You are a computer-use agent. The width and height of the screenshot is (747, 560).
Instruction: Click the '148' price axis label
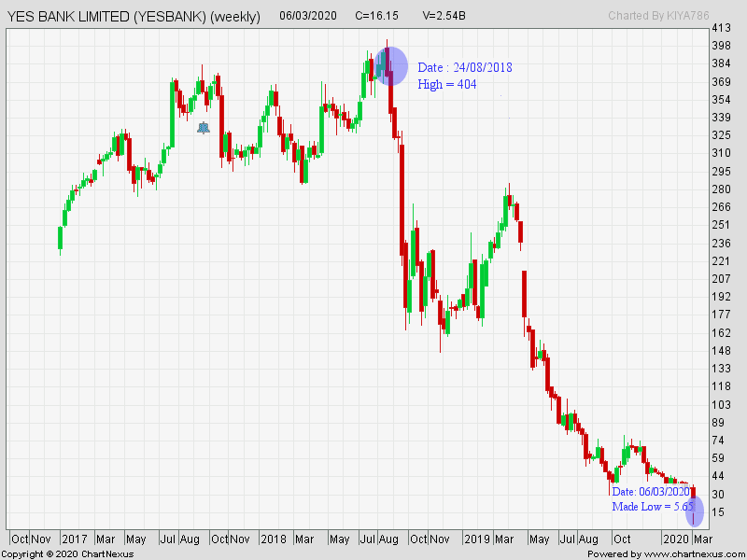pos(721,351)
